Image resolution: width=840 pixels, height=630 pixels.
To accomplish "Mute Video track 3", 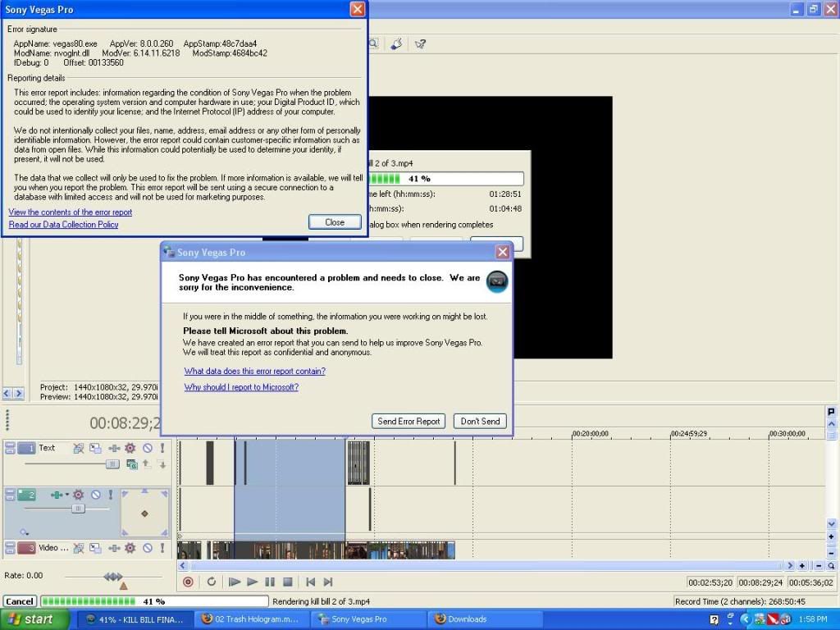I will pos(148,547).
